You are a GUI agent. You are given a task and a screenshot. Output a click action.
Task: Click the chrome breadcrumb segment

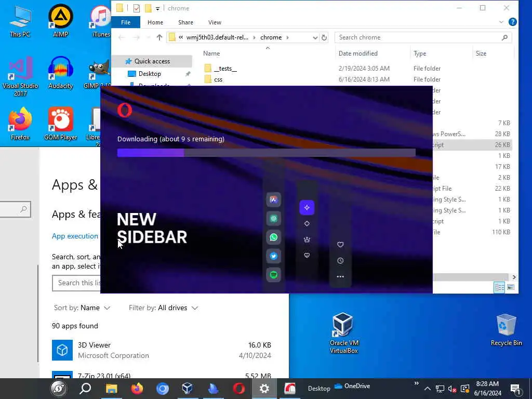(x=271, y=37)
